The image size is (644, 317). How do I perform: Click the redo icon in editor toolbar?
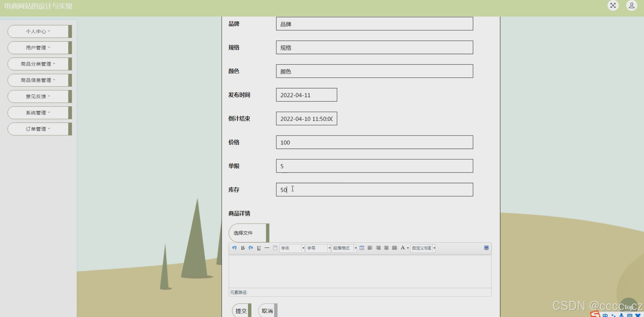[251, 248]
